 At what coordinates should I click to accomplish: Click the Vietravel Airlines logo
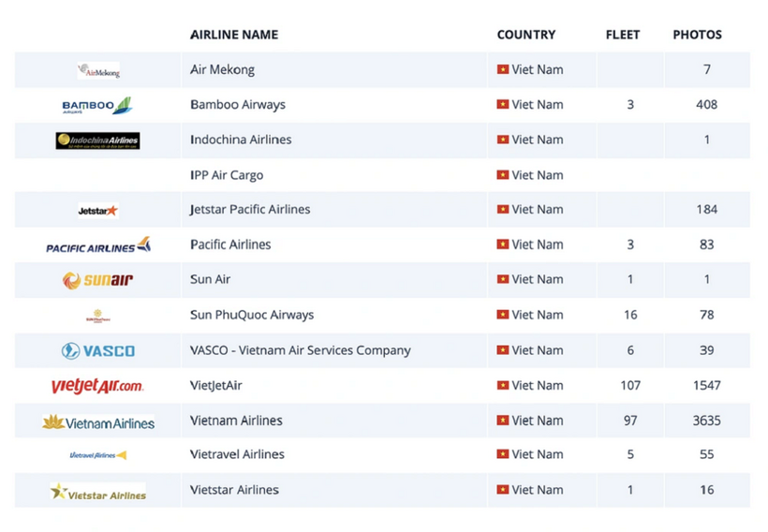click(98, 455)
